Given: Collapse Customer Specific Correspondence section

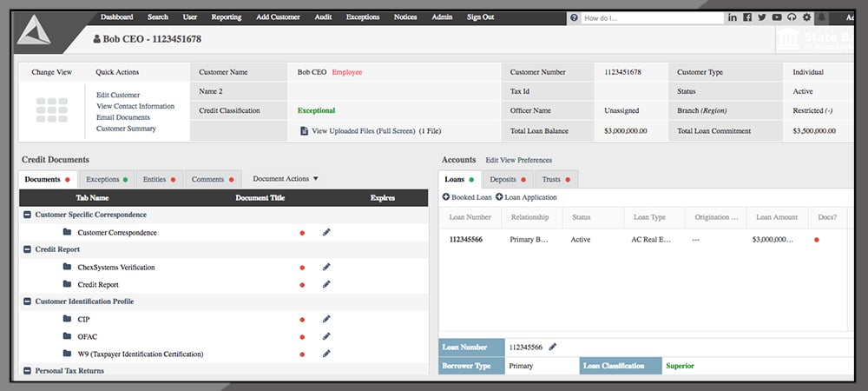Looking at the screenshot, I should click(28, 215).
